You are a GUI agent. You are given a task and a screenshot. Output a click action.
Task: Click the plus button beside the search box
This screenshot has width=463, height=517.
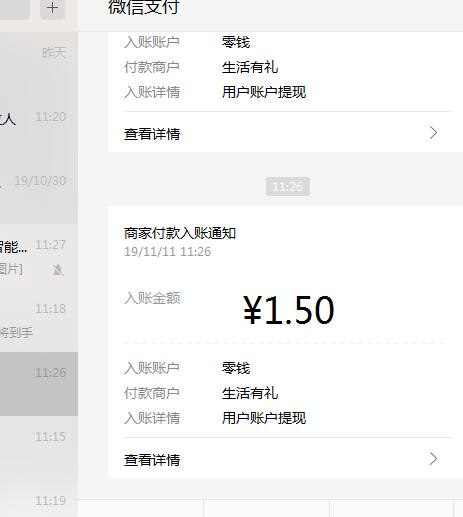click(x=52, y=8)
